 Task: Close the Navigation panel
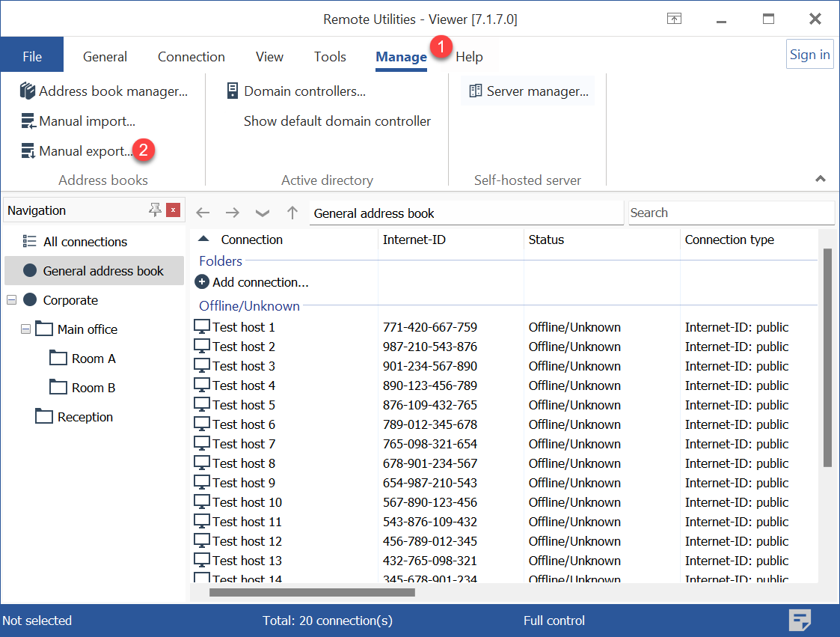click(x=174, y=210)
